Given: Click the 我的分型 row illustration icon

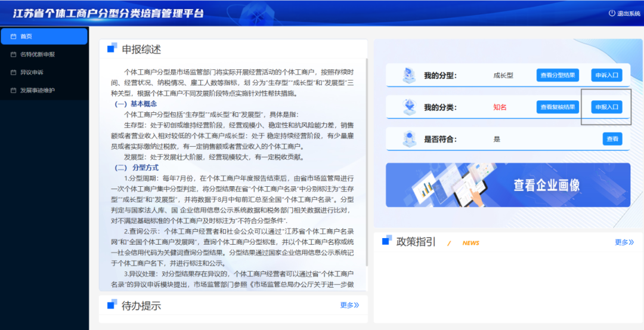Looking at the screenshot, I should (410, 76).
